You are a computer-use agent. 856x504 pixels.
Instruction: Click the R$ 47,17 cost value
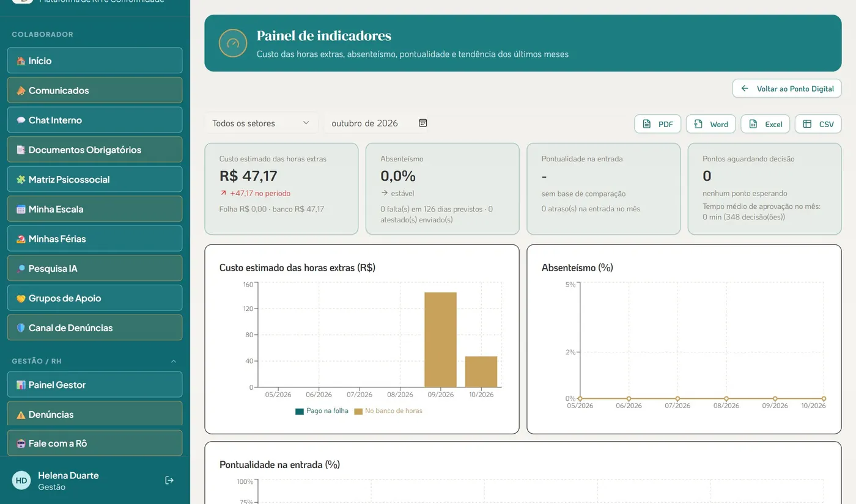248,176
